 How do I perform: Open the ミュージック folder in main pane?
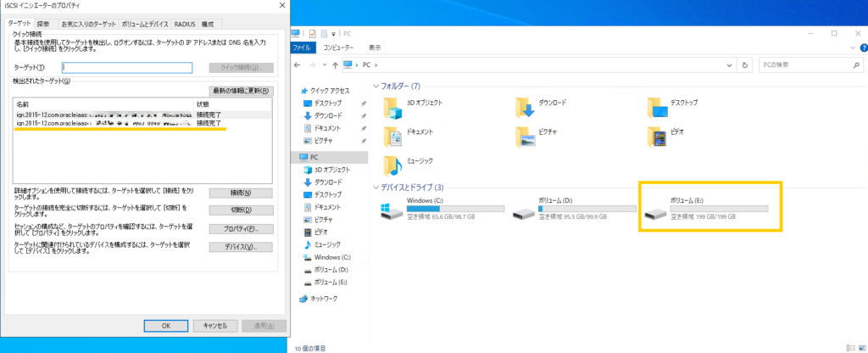click(x=392, y=165)
